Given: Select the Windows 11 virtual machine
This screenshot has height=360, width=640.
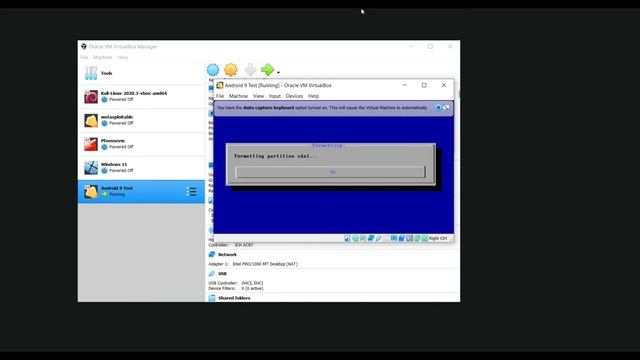Looking at the screenshot, I should (x=141, y=168).
